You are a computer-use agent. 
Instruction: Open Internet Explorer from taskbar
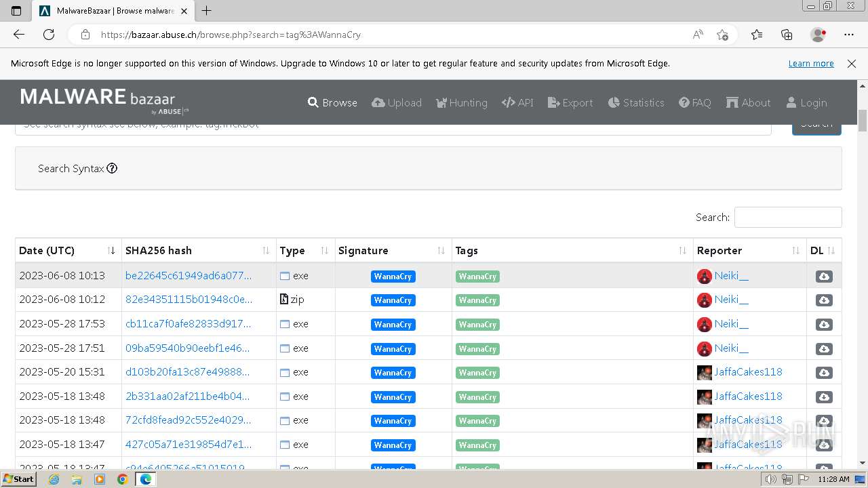(x=54, y=479)
